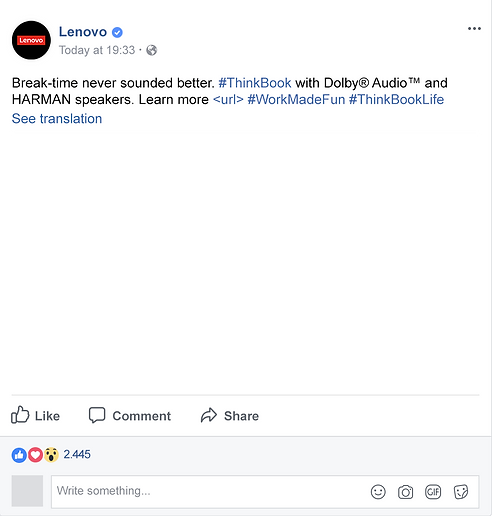
Task: Follow the <url> link in post
Action: (228, 99)
